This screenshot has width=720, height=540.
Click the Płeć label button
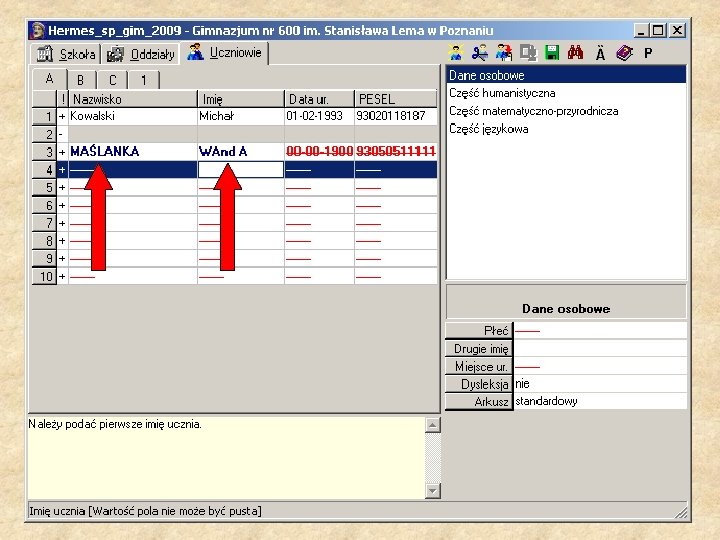coord(479,331)
